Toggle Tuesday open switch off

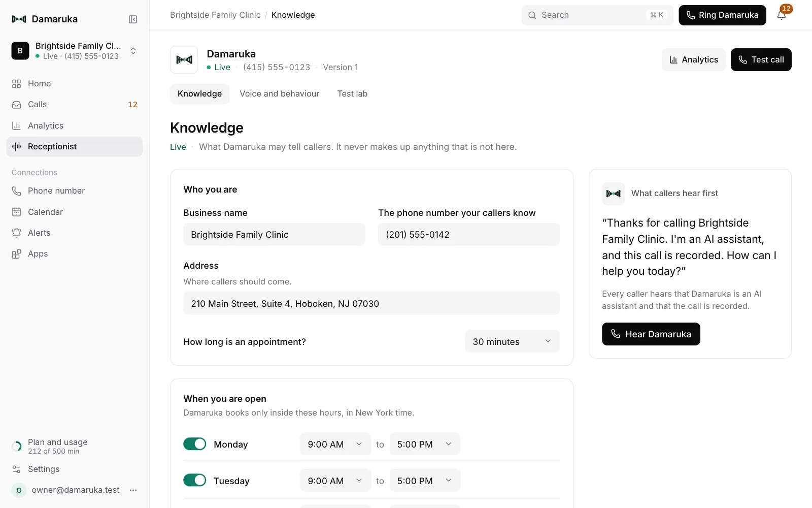click(x=195, y=480)
